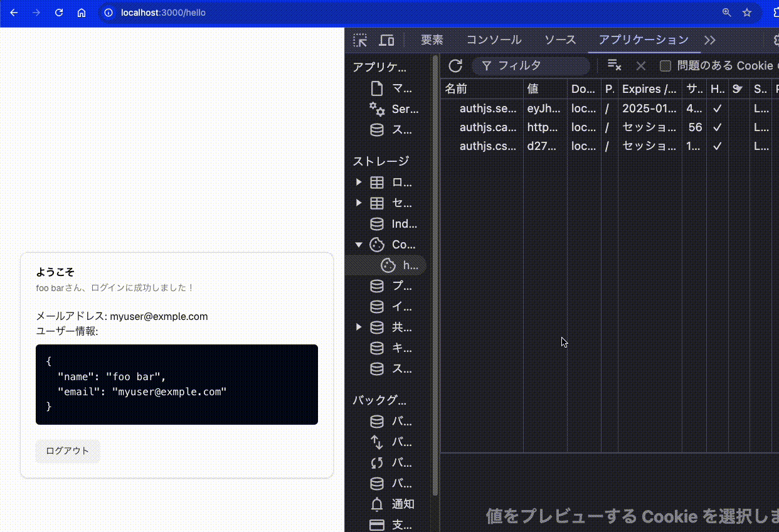
Task: Click the browser reload page button
Action: click(x=59, y=13)
